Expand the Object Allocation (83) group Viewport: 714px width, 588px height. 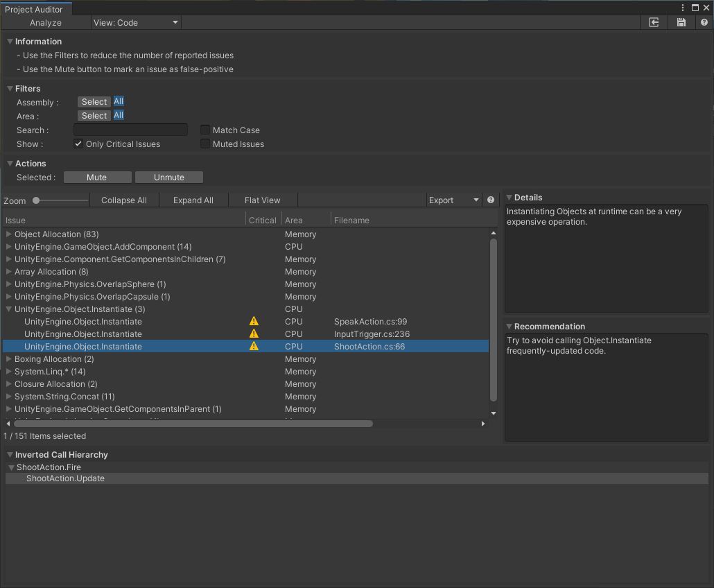(x=8, y=234)
